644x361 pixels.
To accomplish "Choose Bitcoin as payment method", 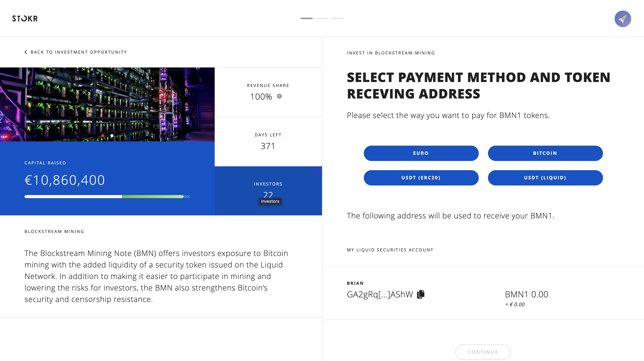I will (545, 153).
